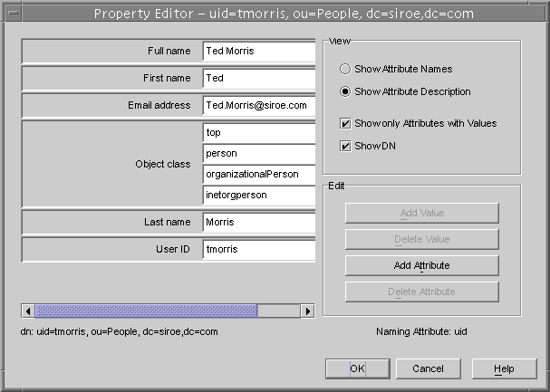
Task: Click the Email address input field
Action: 259,105
